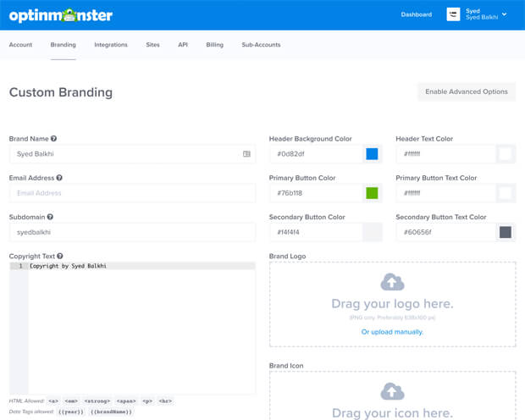Click into the Copyright Text editor line
Viewport: 525px width, 420px height.
(141, 266)
